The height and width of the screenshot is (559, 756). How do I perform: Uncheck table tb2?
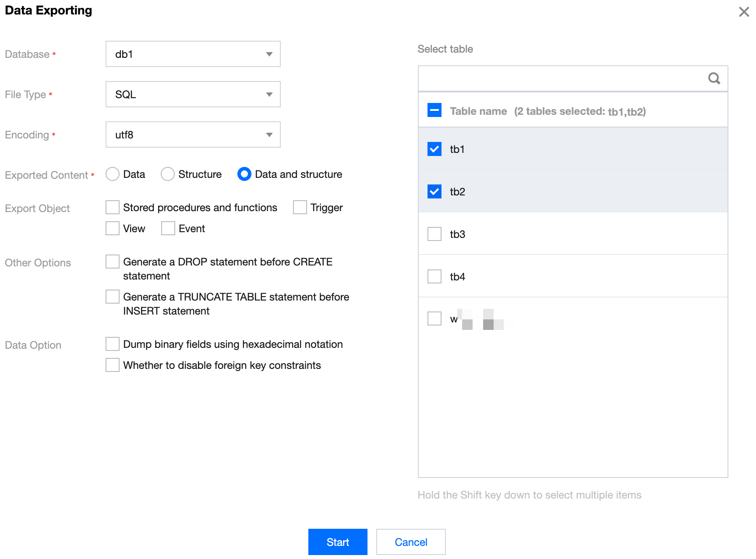point(435,191)
